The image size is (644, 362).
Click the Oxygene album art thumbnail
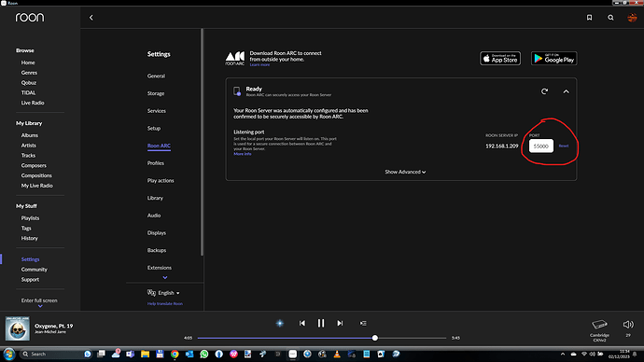click(x=17, y=328)
